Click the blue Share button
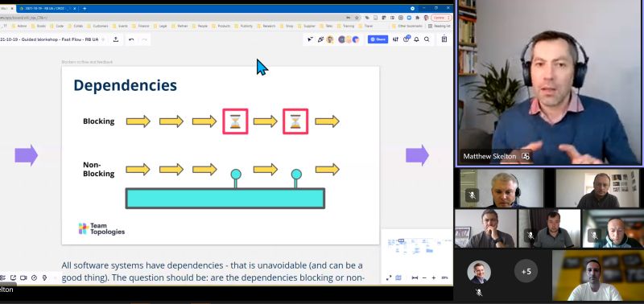Viewport: 644px width, 304px height. coord(378,39)
